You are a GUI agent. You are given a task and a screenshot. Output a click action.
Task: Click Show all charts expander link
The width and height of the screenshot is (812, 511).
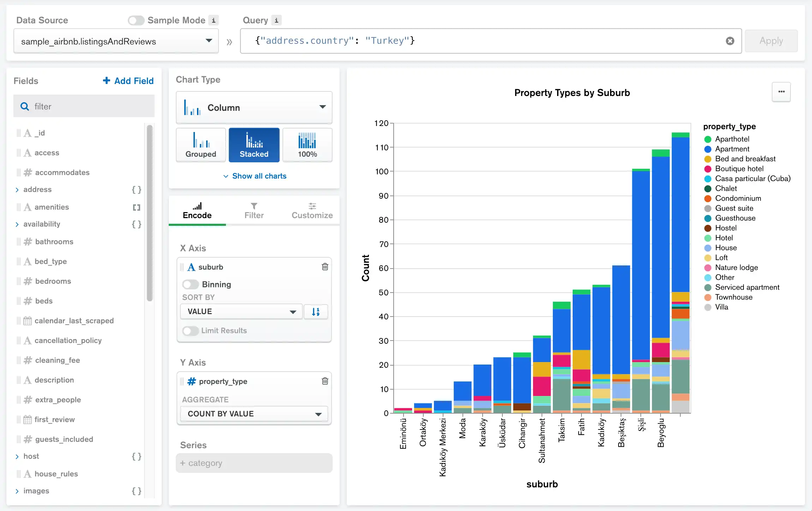(x=254, y=175)
